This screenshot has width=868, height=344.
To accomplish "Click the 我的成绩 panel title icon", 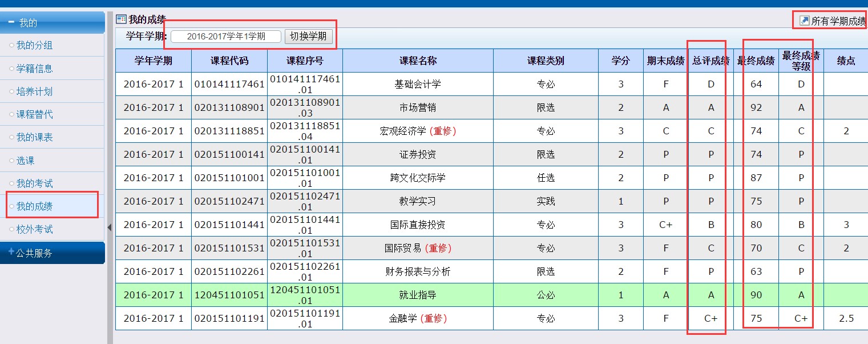I will pos(121,19).
